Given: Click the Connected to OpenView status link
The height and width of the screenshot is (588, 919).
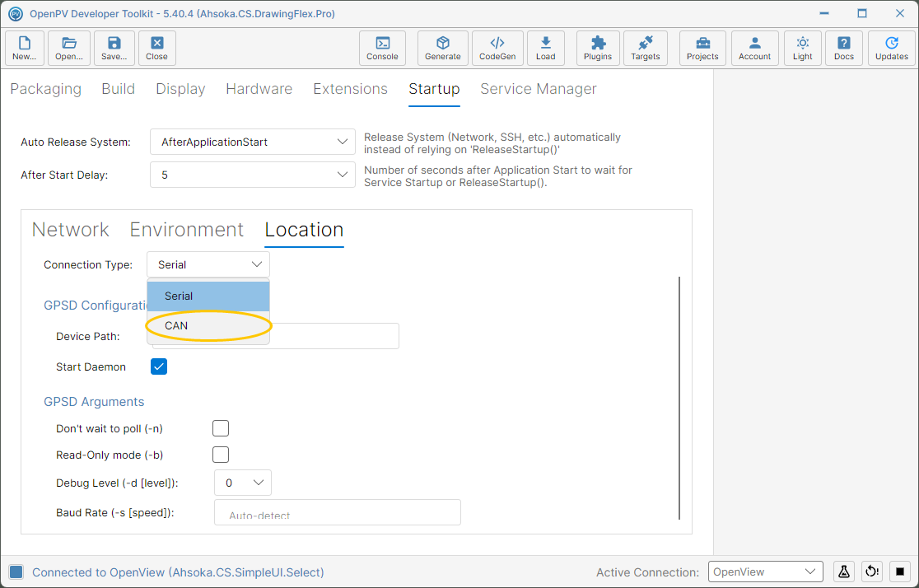Looking at the screenshot, I should [178, 572].
